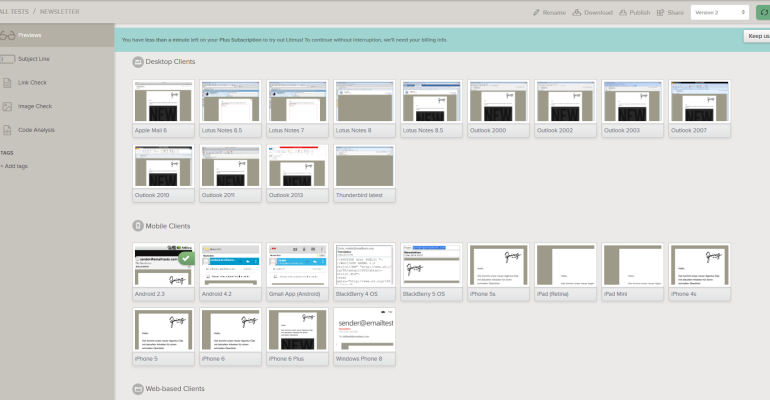This screenshot has width=770, height=400.
Task: Click green checkmark on Android 2.3
Action: pyautogui.click(x=186, y=258)
